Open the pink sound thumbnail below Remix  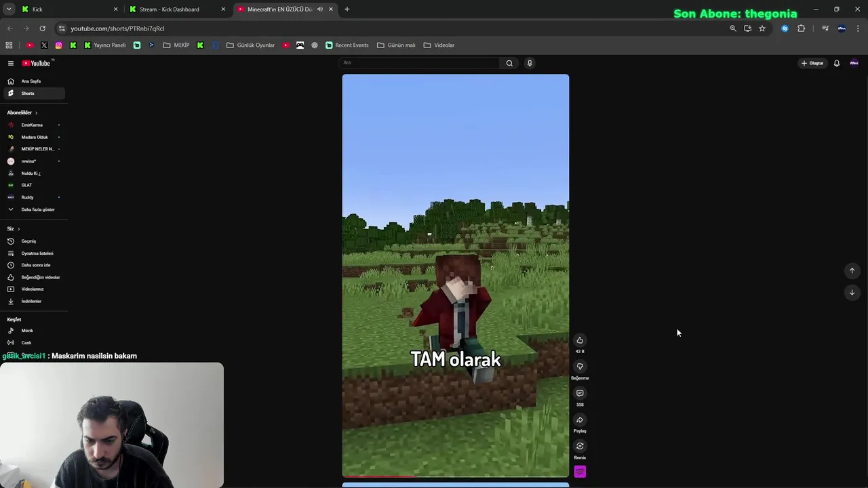pos(580,472)
